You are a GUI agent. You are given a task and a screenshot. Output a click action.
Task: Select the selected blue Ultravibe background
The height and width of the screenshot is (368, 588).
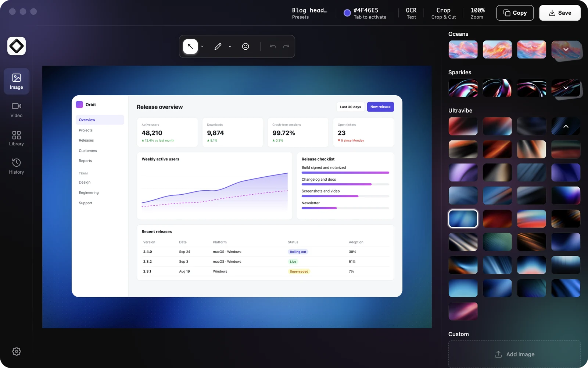tap(463, 219)
